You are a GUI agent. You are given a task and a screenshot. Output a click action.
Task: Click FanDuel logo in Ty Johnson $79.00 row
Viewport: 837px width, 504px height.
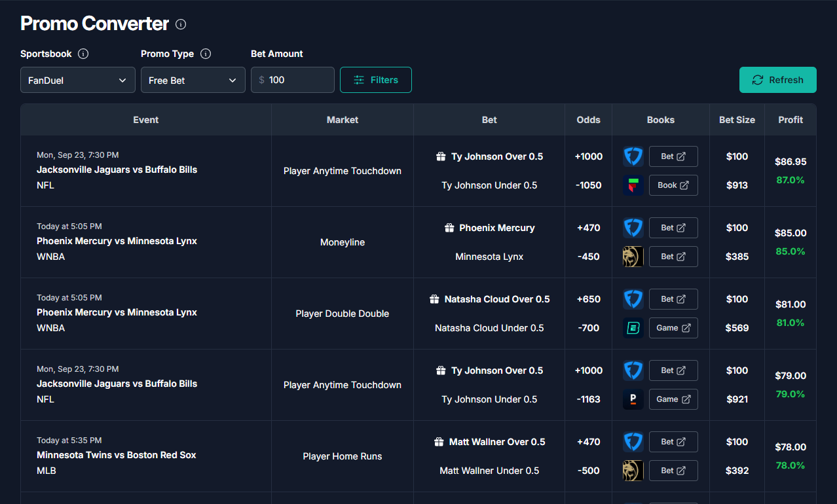click(633, 370)
